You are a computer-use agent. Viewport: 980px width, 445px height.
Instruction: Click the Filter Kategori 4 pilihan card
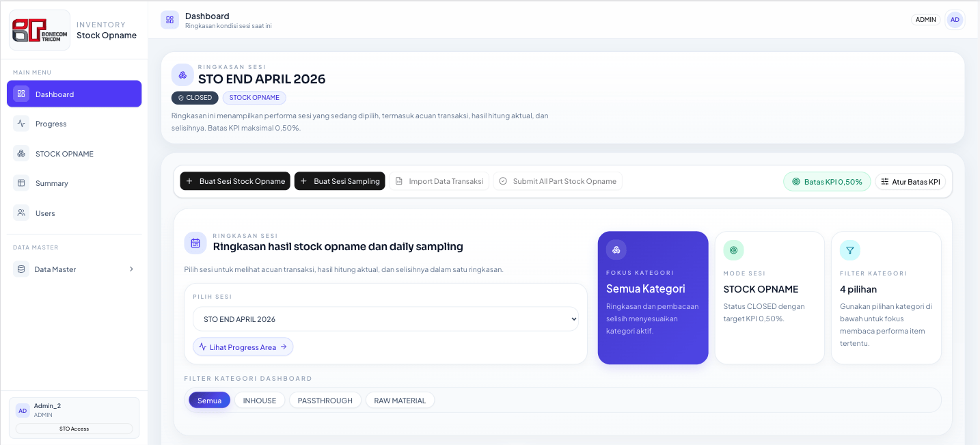[886, 297]
